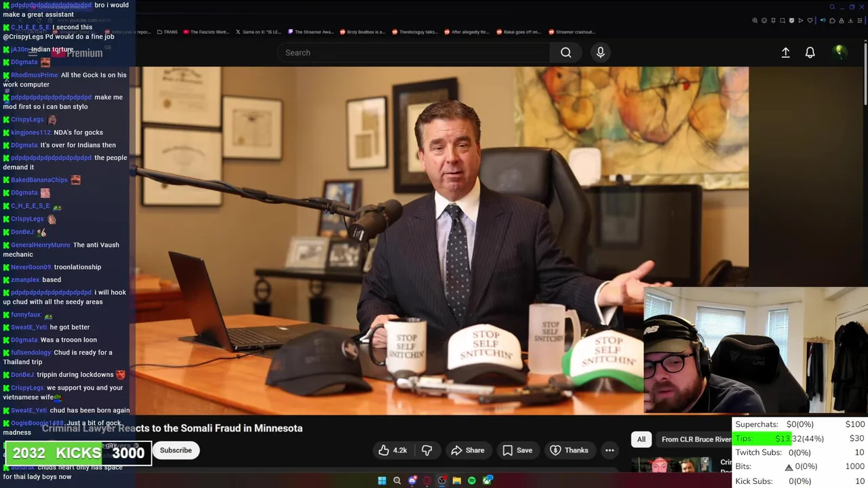Viewport: 868px width, 488px height.
Task: Click the speaker icon in browser toolbar
Action: coord(823,20)
